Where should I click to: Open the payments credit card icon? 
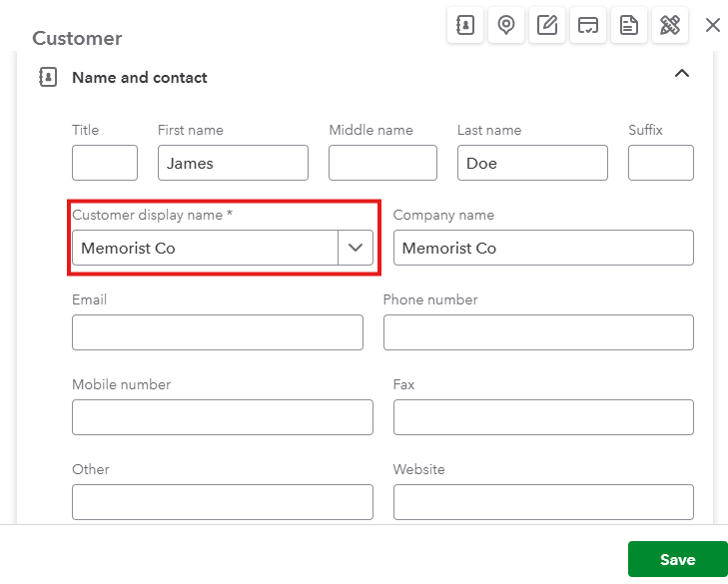tap(588, 26)
